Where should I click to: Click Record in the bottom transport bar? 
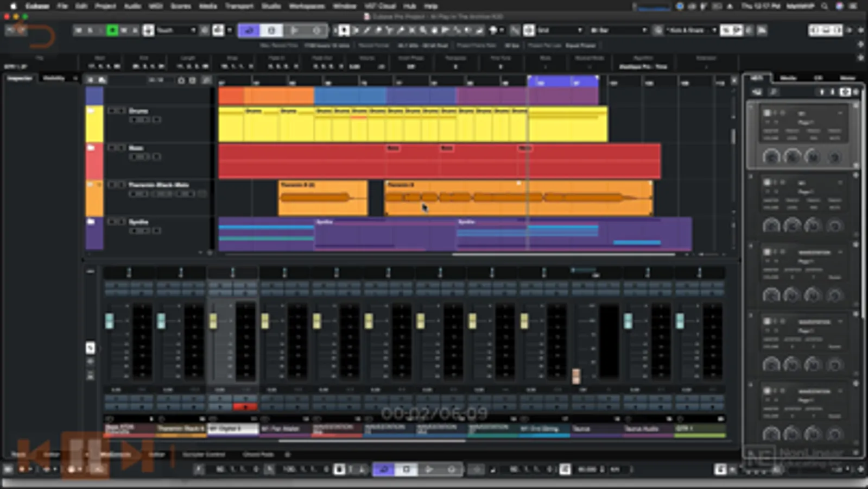click(452, 469)
